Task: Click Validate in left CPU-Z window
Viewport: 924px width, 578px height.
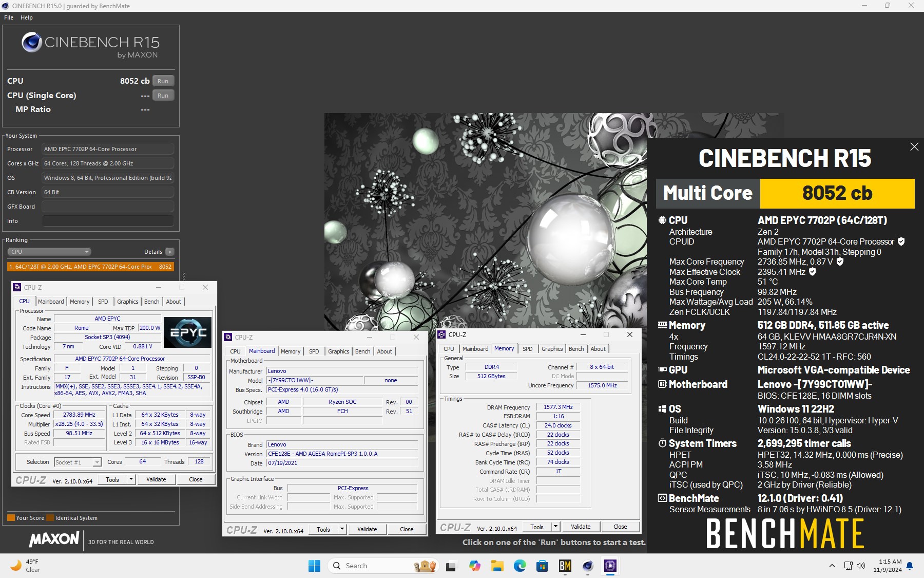Action: click(x=156, y=479)
